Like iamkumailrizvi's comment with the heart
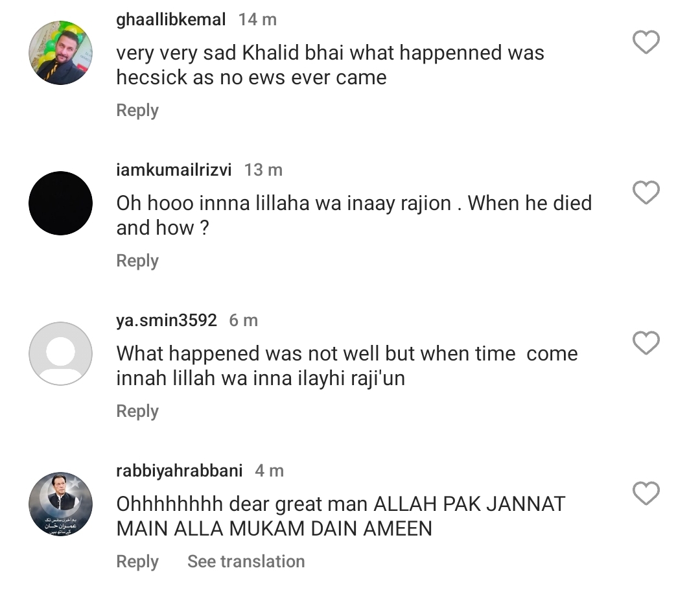 (x=646, y=193)
